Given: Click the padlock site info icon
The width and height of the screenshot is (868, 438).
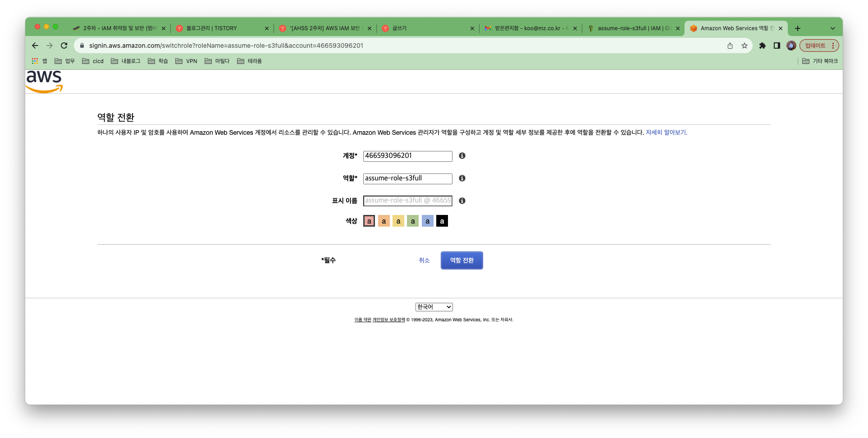Looking at the screenshot, I should coord(82,46).
